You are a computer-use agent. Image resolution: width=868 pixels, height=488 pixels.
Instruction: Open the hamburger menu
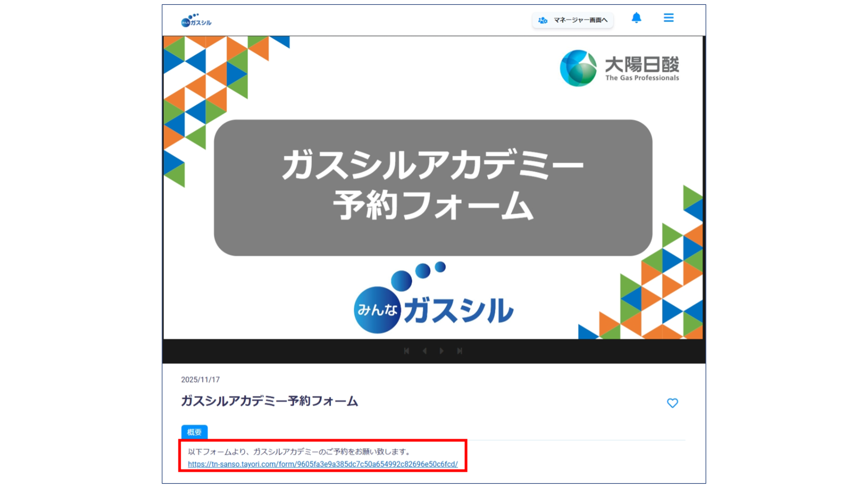click(668, 18)
